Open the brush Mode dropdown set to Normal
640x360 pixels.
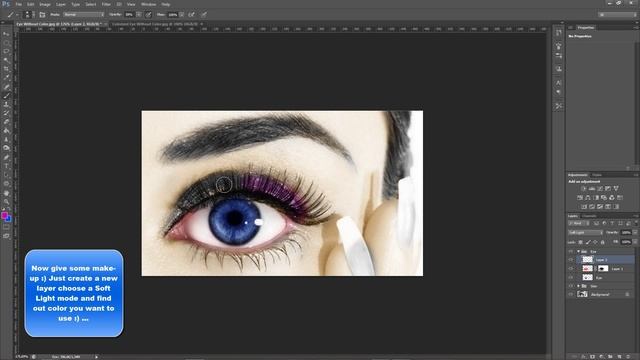click(x=83, y=15)
